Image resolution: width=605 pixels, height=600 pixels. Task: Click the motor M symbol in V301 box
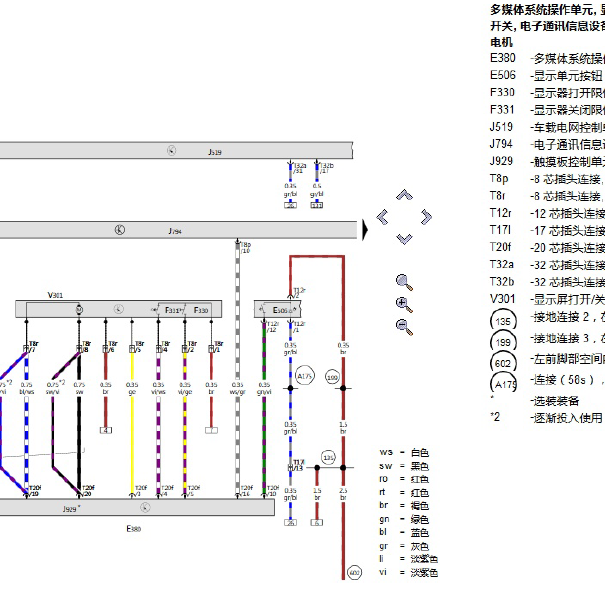pyautogui.click(x=79, y=309)
